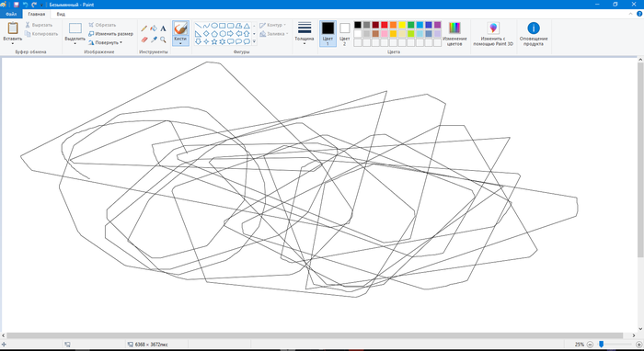The height and width of the screenshot is (351, 644).
Task: Activate the Magnifier tool
Action: pos(163,40)
